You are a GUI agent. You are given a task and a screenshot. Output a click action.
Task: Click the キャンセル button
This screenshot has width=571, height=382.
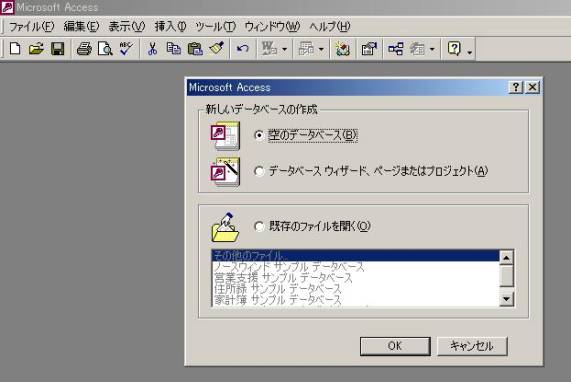pyautogui.click(x=472, y=346)
